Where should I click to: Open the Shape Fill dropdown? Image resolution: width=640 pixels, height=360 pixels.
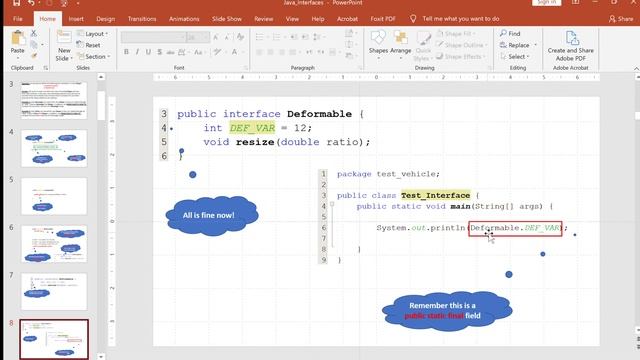click(456, 33)
